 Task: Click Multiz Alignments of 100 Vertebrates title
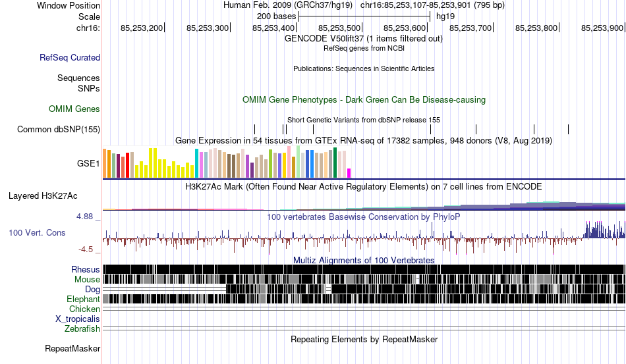(x=364, y=261)
